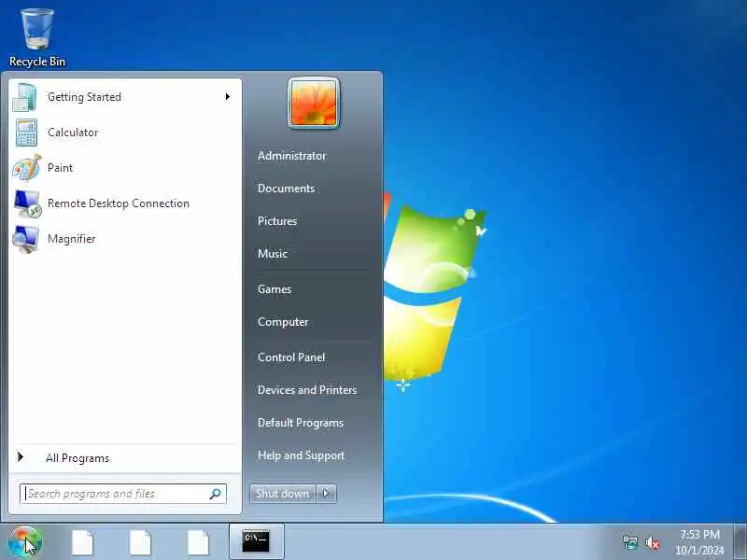This screenshot has height=560, width=747.
Task: Click the Start orb button
Action: 25,542
